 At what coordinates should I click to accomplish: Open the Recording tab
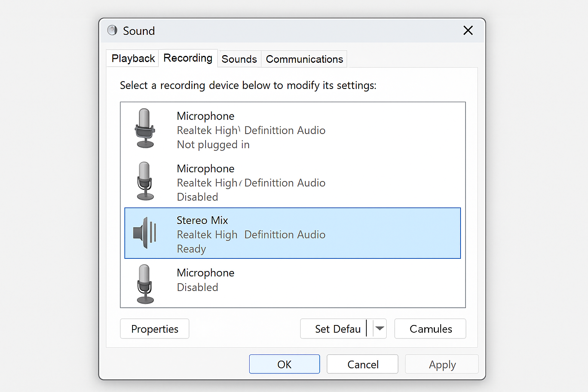(x=188, y=58)
